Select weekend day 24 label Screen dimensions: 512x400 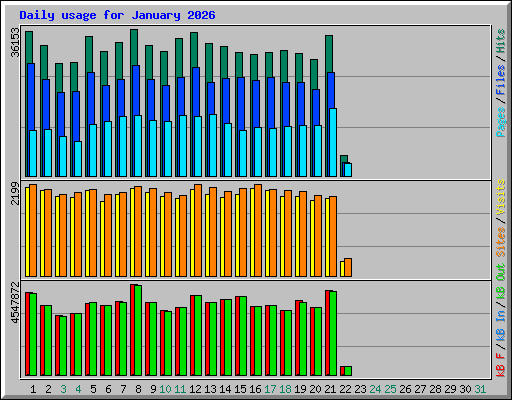coord(375,389)
